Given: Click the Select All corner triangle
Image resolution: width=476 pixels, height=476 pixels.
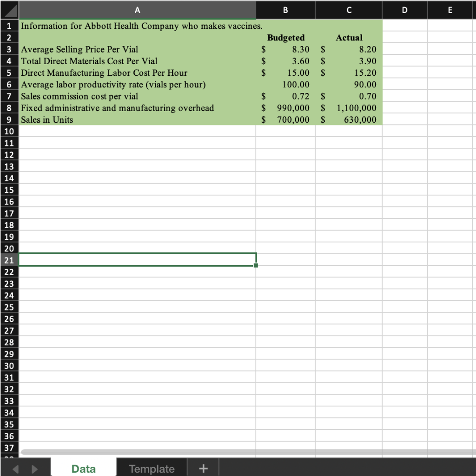Looking at the screenshot, I should pos(9,10).
